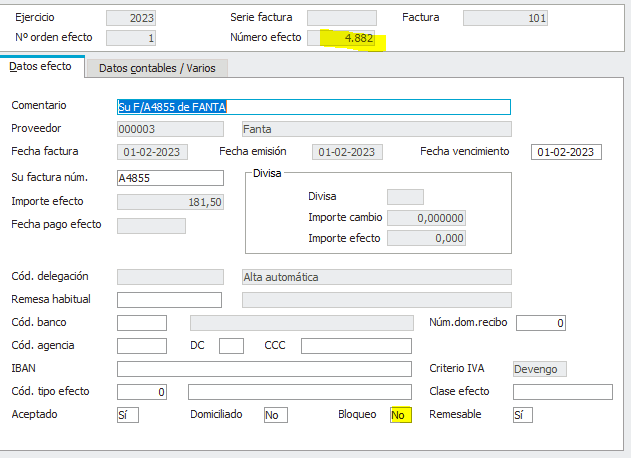
Task: Click the bank name field beside Cód. banco
Action: point(302,323)
